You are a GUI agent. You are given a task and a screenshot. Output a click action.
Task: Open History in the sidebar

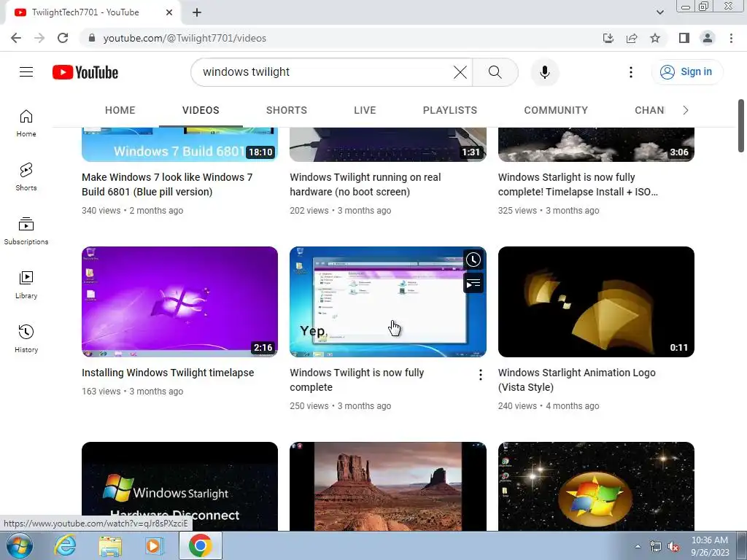[26, 338]
